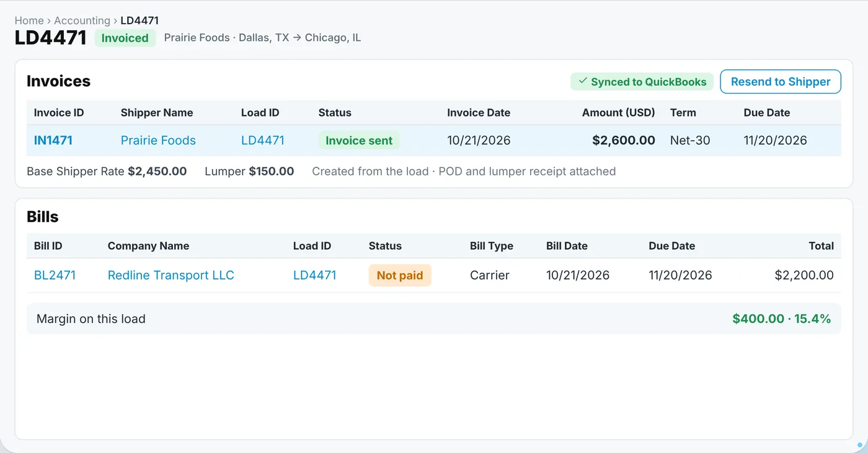Click the Invoice ID column header
868x453 pixels.
(x=59, y=113)
